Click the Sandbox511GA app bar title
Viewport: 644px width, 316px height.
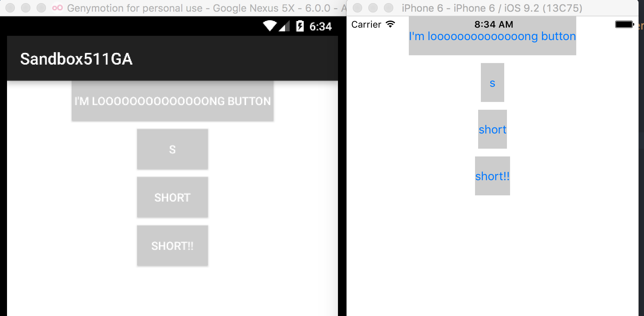coord(76,59)
